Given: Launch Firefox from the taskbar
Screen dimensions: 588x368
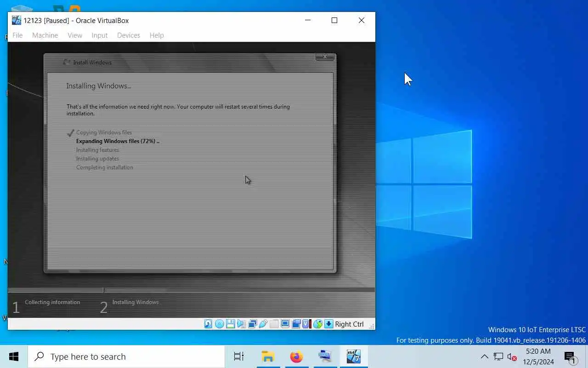Looking at the screenshot, I should pos(296,356).
